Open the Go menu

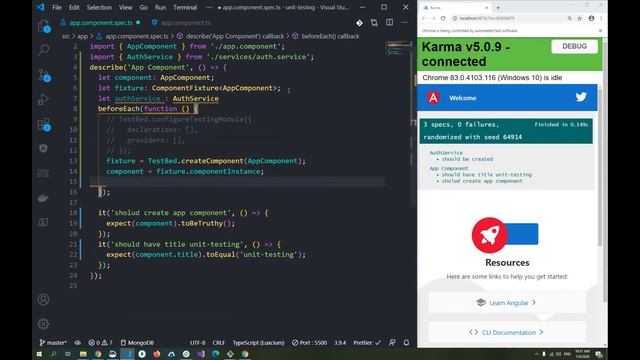[x=144, y=7]
